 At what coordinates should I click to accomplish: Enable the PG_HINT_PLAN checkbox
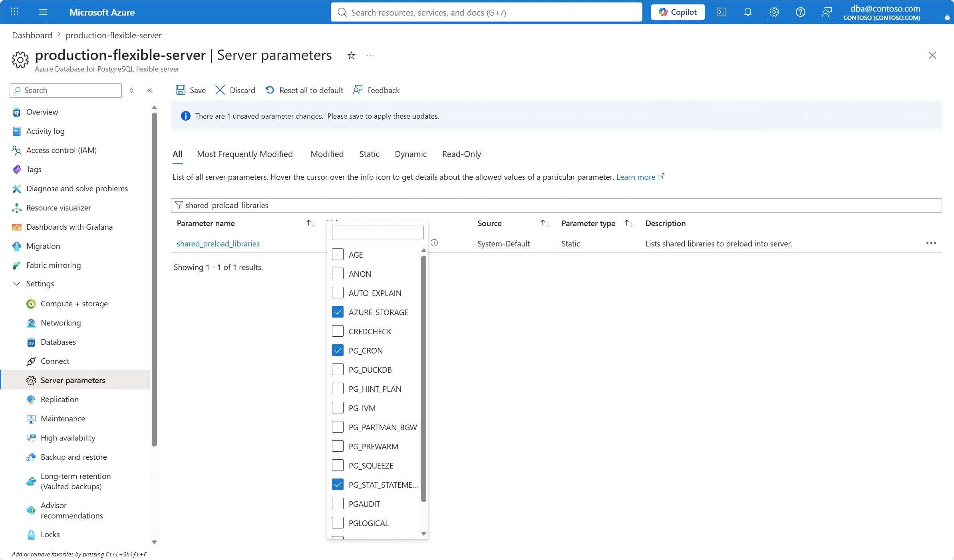pos(338,389)
